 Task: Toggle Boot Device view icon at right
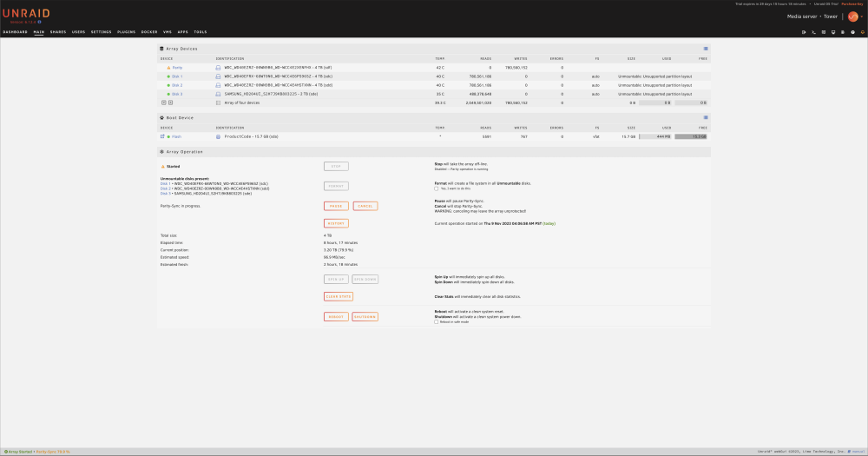click(705, 117)
